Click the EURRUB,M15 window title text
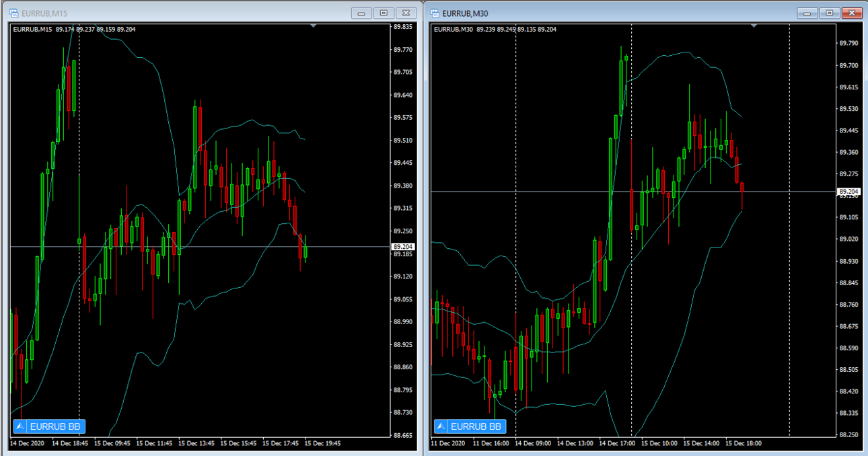 click(x=44, y=13)
